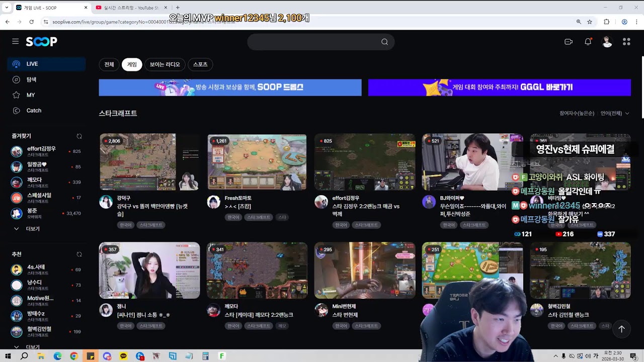Select the 보이는 라디오 category tab
Screen dimensions: 644x362
pyautogui.click(x=165, y=64)
